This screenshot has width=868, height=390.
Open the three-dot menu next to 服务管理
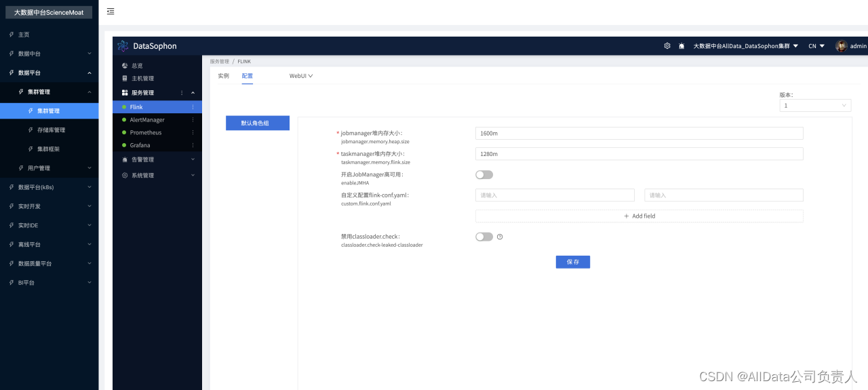click(182, 93)
